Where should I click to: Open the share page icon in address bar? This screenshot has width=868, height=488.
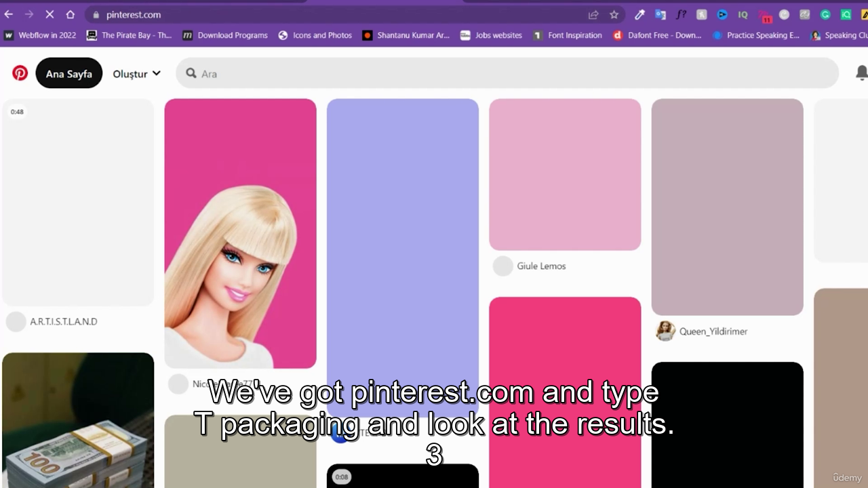click(593, 14)
